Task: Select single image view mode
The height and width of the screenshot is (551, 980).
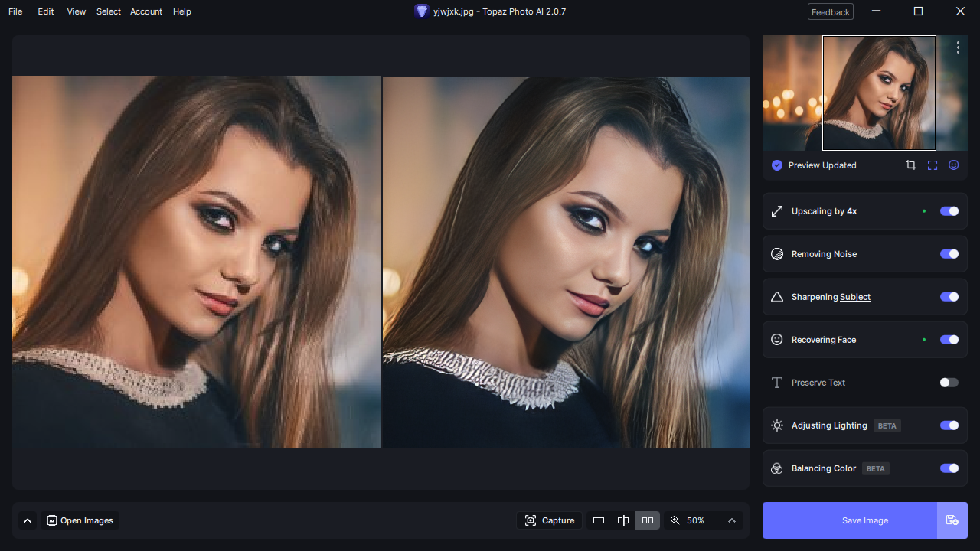Action: point(599,520)
